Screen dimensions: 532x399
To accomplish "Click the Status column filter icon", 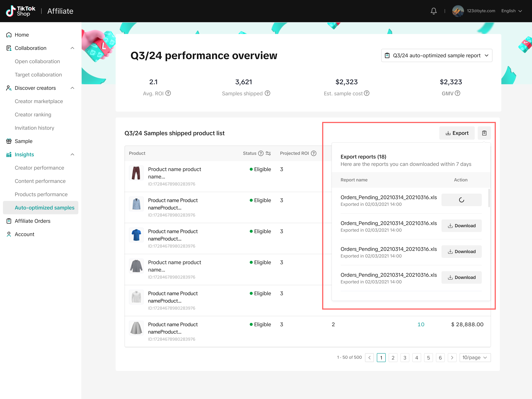I will tap(268, 154).
